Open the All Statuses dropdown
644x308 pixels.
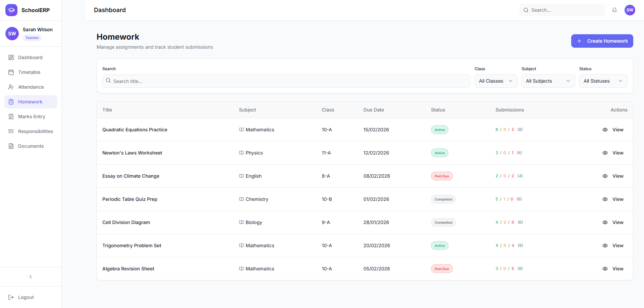click(603, 81)
